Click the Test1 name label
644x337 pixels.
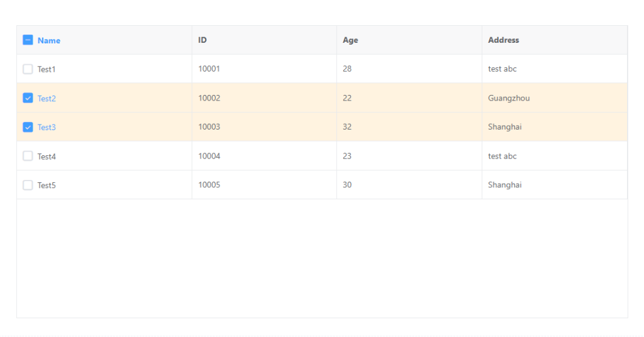[47, 69]
